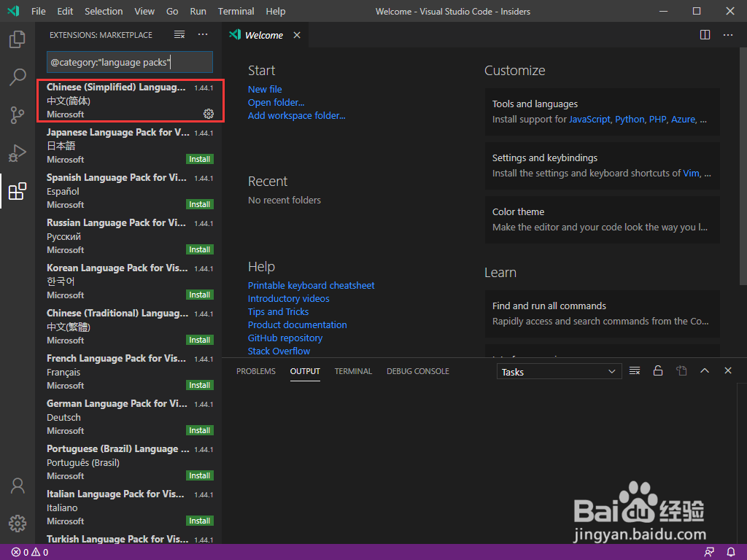Install the Japanese Language Pack
Viewport: 747px width, 560px height.
click(200, 159)
